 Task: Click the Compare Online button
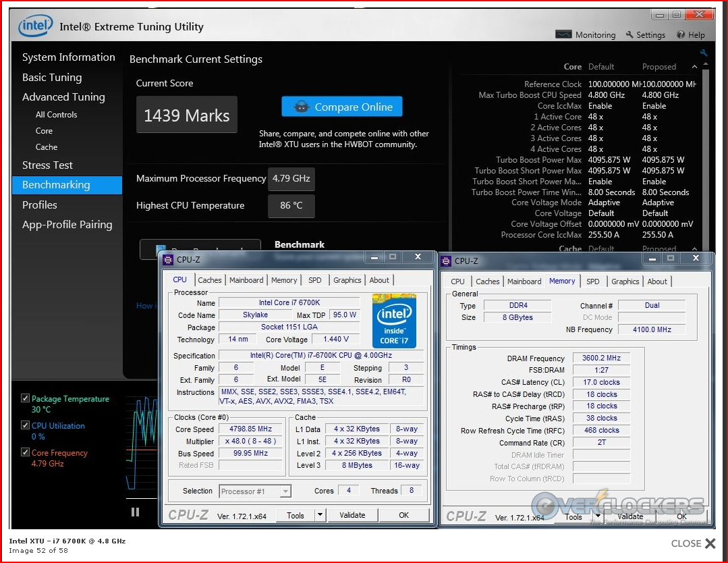(342, 107)
